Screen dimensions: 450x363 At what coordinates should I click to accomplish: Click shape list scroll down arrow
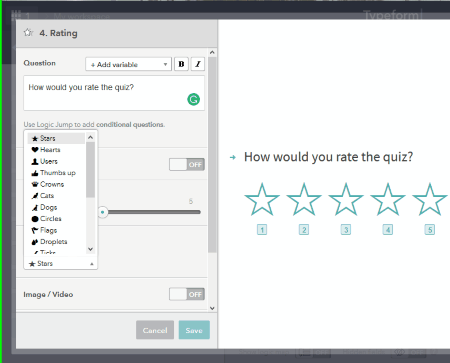(x=90, y=249)
